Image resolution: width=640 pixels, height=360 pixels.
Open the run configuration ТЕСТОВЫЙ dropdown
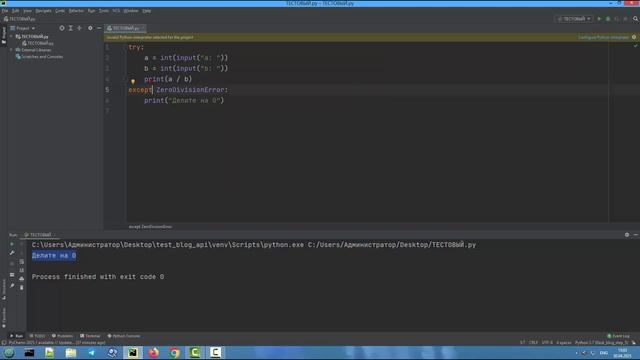coord(573,19)
